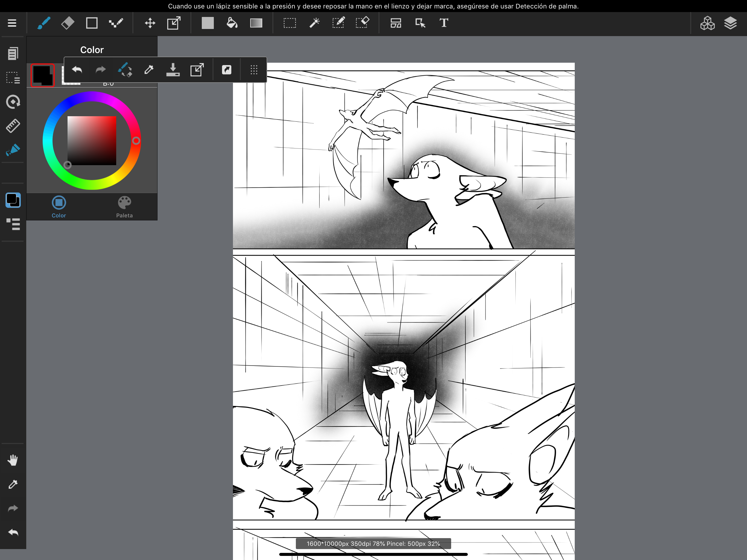
Task: Select the Text tool
Action: (444, 23)
